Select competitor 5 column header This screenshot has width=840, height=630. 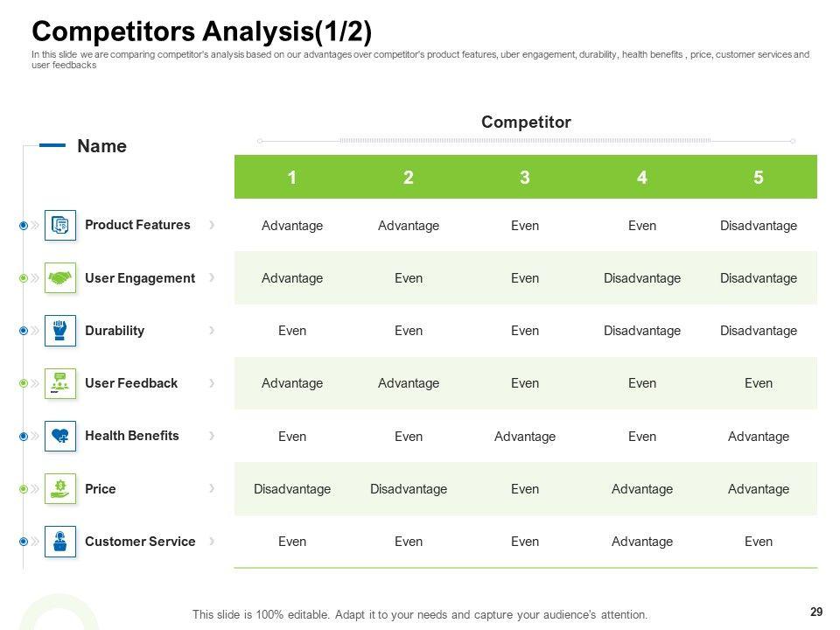[x=759, y=178]
